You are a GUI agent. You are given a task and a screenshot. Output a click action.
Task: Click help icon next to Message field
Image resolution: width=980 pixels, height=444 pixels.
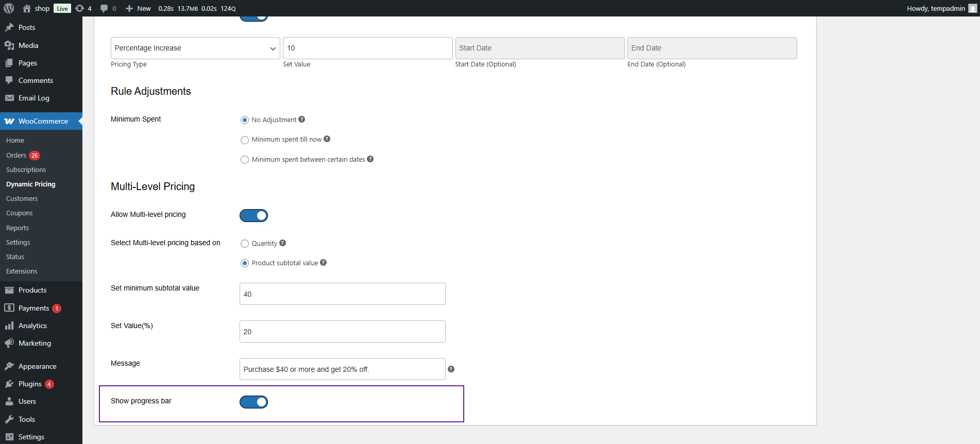click(451, 369)
